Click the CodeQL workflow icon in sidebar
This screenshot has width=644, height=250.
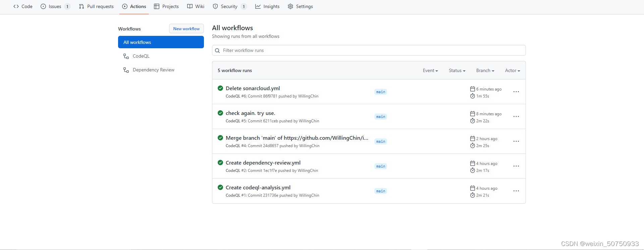[126, 56]
